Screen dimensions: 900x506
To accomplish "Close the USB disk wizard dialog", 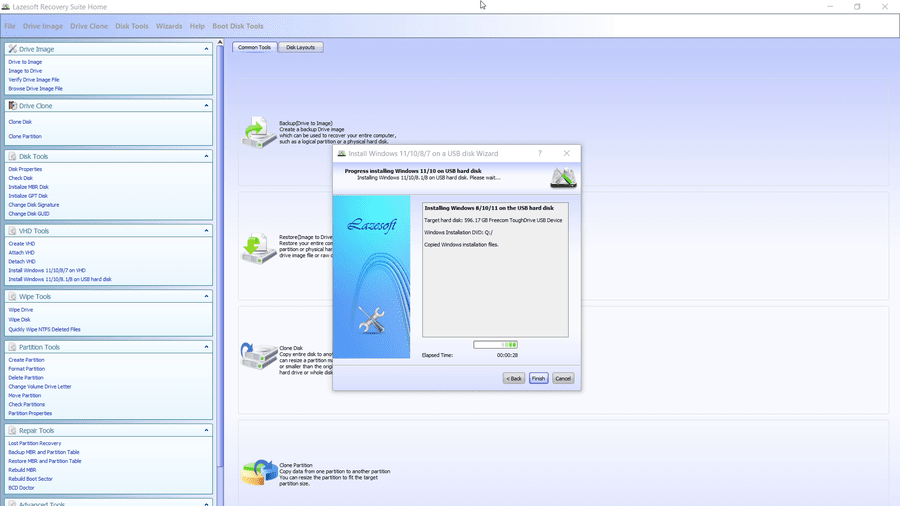I will pyautogui.click(x=567, y=153).
